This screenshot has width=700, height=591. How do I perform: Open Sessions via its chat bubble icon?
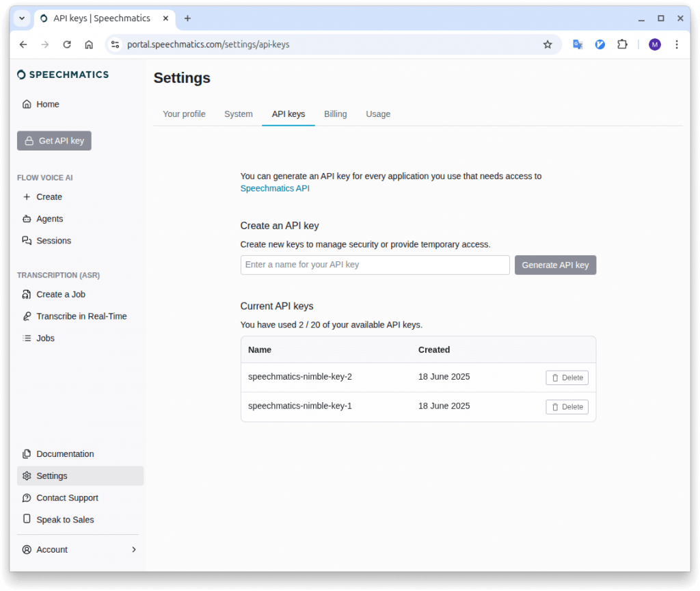coord(27,241)
